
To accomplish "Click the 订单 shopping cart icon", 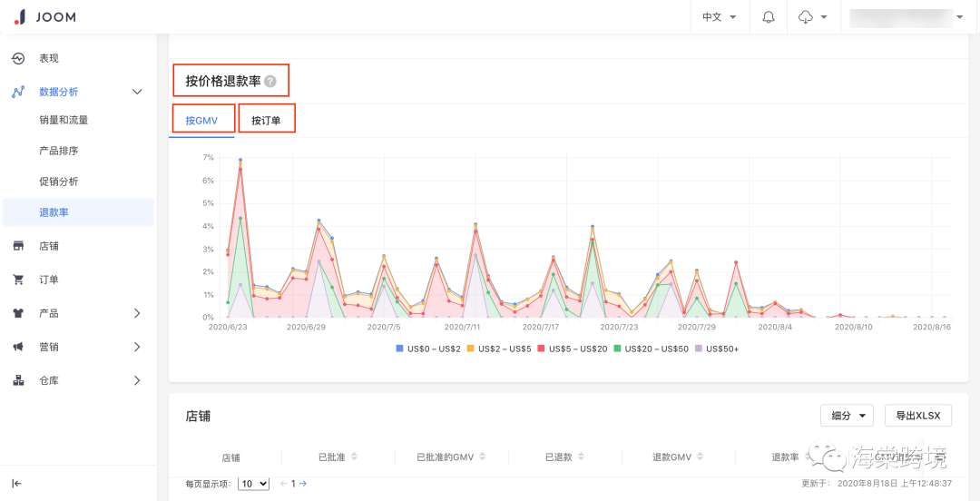I will 18,280.
